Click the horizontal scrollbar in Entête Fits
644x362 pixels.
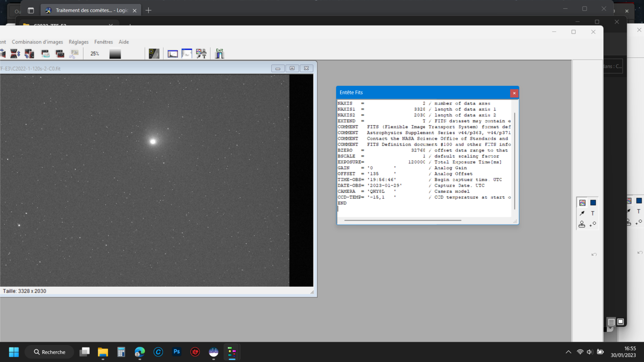tap(403, 220)
